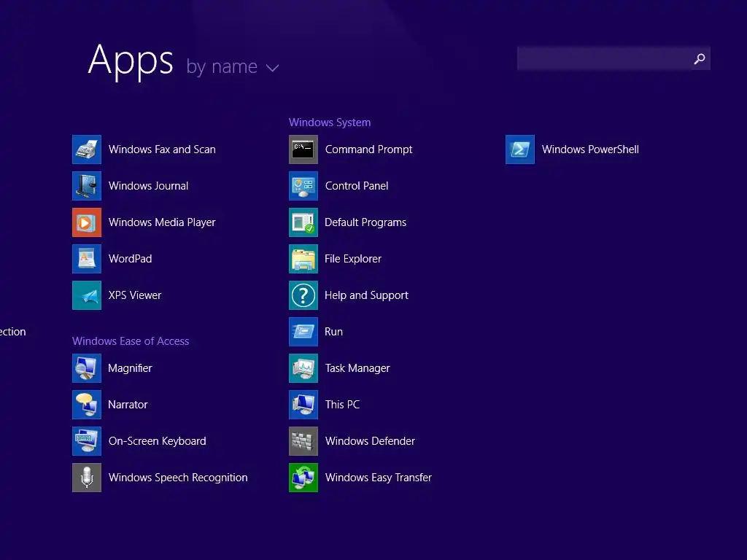Click the 'Windows Defender' label
This screenshot has width=747, height=560.
pyautogui.click(x=370, y=441)
